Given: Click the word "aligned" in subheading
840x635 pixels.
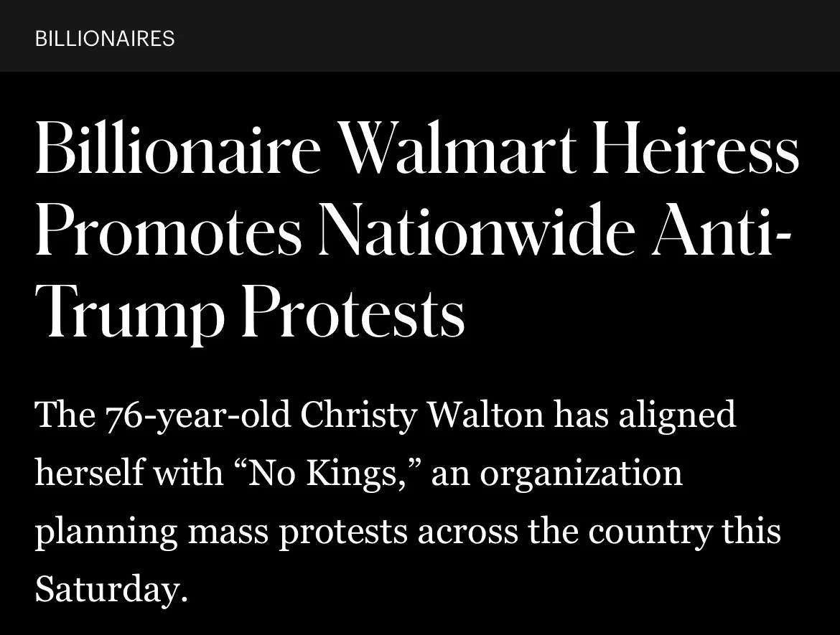Looking at the screenshot, I should (677, 416).
